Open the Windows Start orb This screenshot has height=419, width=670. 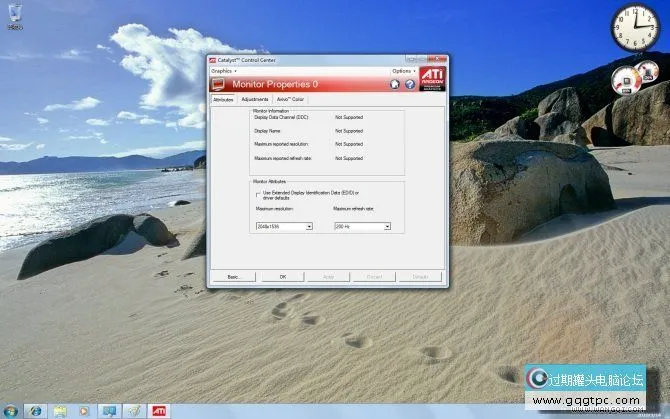tap(12, 410)
